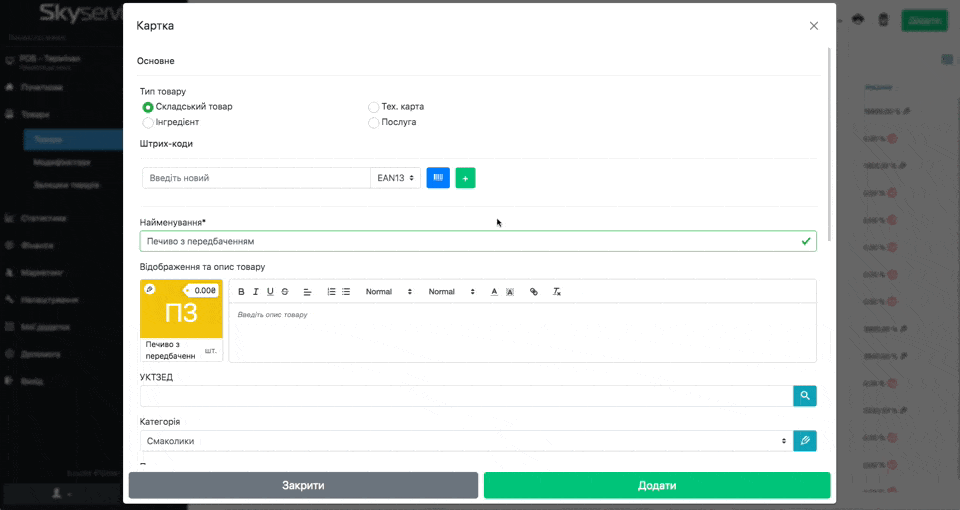This screenshot has width=960, height=510.
Task: Insert a link in the description editor
Action: point(533,292)
